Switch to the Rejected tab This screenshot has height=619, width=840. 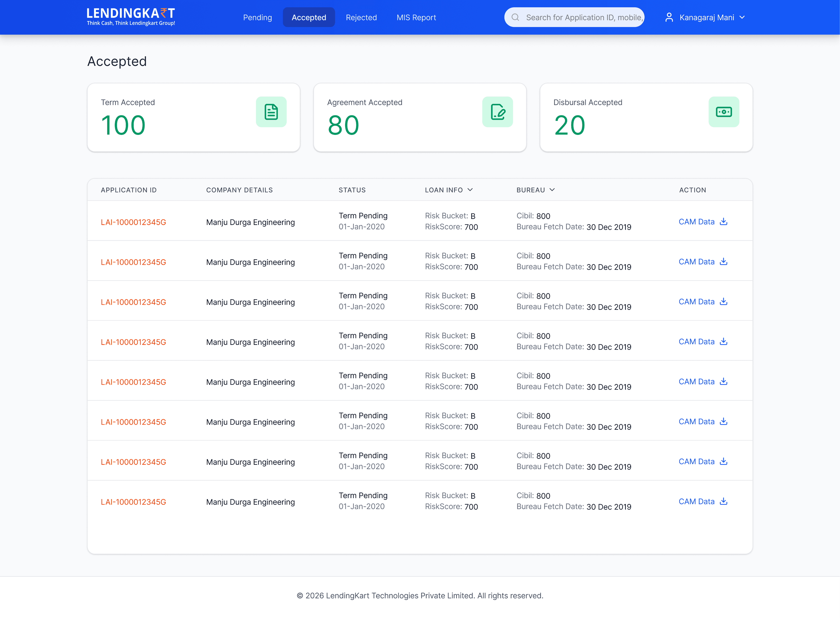point(361,17)
